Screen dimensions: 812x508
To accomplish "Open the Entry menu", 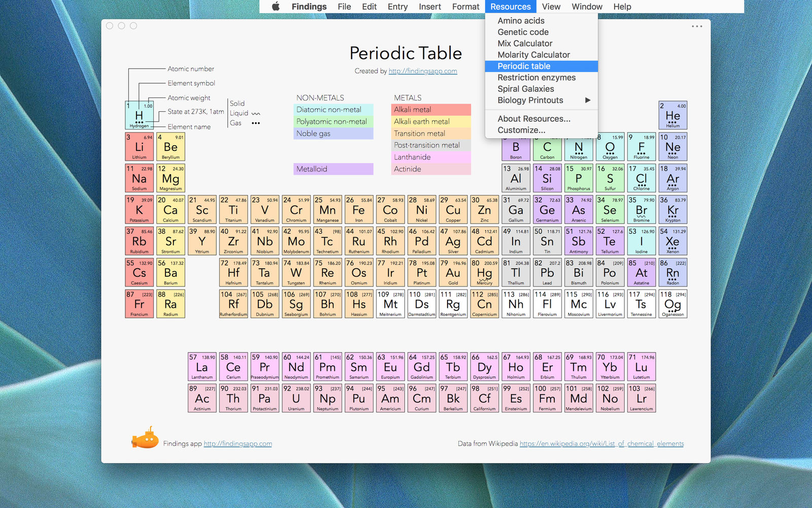I will coord(397,7).
